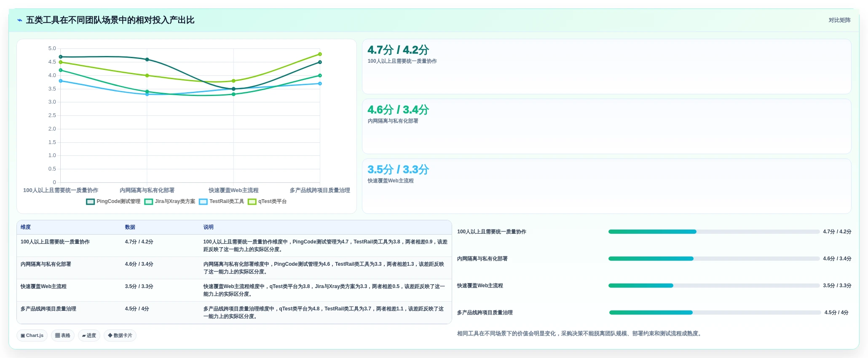Toggle the TestRail类工具 legend swatch
Image resolution: width=868 pixels, height=358 pixels.
[203, 202]
